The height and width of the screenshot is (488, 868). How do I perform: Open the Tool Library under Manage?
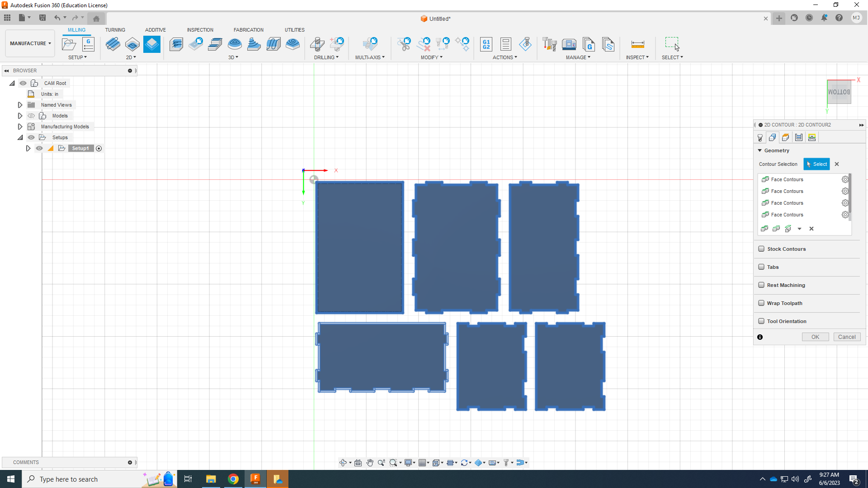(550, 44)
